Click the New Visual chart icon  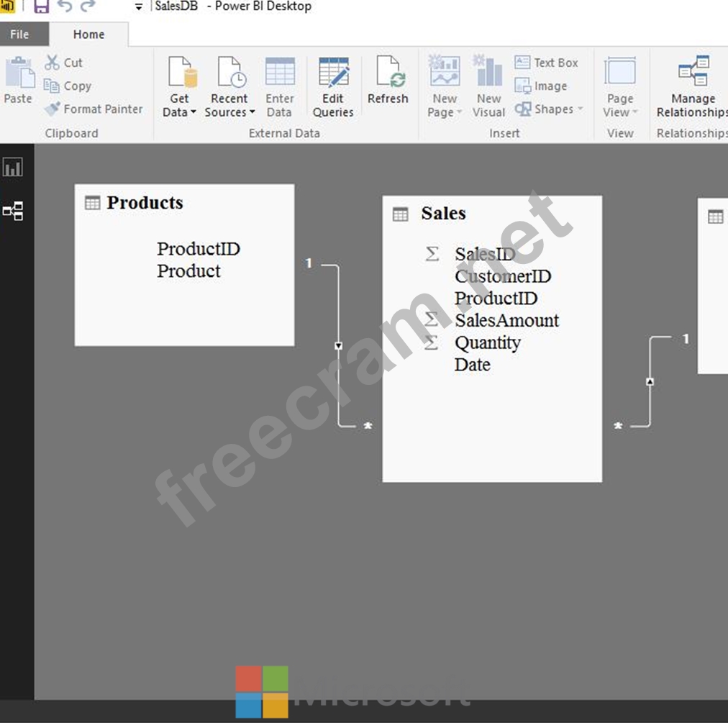tap(488, 71)
